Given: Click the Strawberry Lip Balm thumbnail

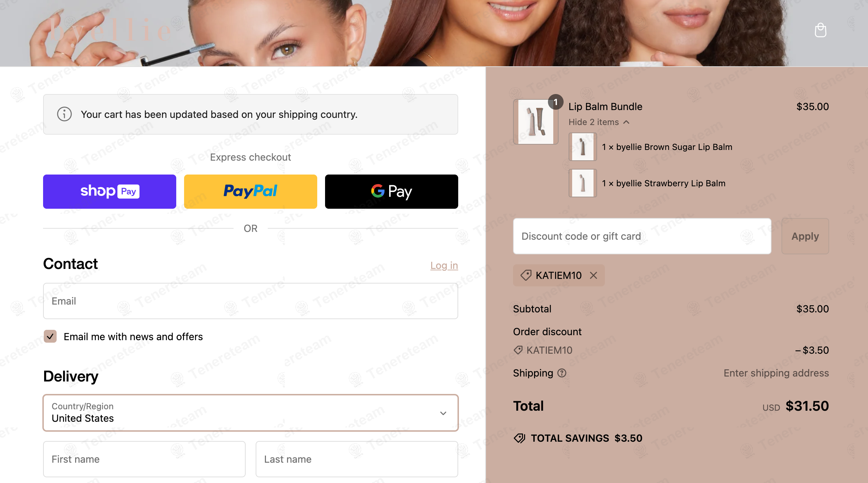Looking at the screenshot, I should [x=583, y=183].
